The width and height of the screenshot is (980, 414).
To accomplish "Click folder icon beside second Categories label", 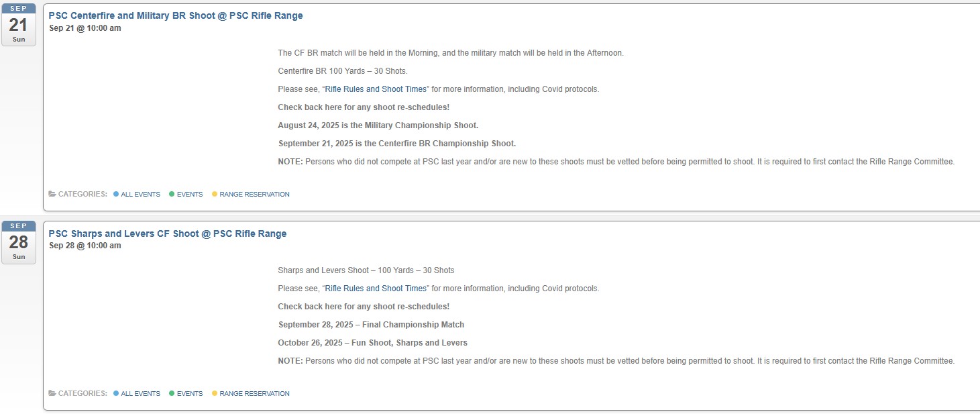I will [x=52, y=394].
